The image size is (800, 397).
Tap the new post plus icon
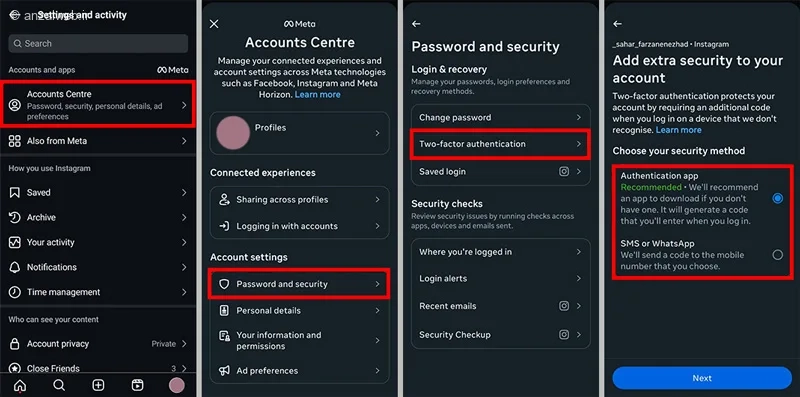(x=98, y=385)
